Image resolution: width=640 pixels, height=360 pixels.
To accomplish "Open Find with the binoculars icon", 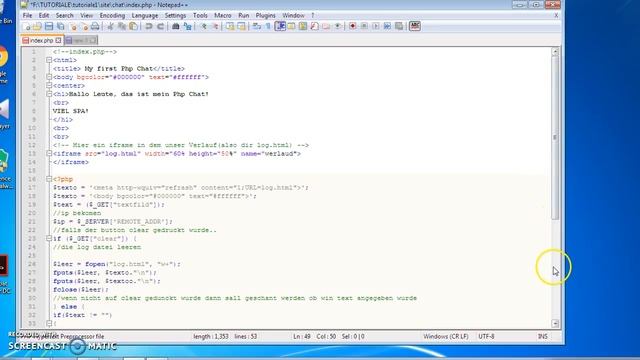I will [x=176, y=27].
